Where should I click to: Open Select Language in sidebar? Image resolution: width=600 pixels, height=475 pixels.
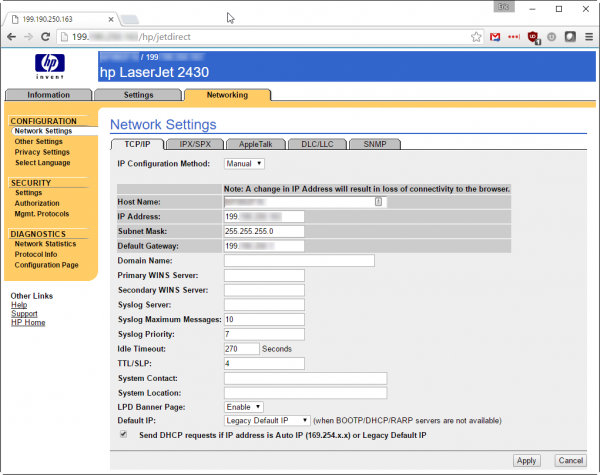pos(42,163)
